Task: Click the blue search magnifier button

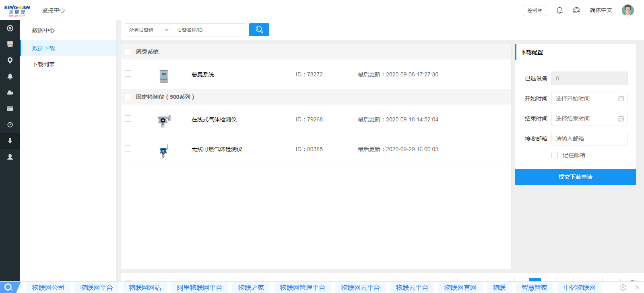Action: [x=259, y=30]
